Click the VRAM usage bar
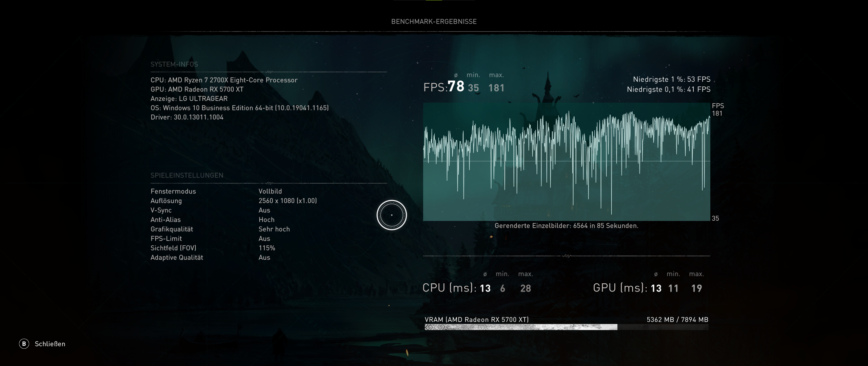The image size is (868, 366). click(566, 327)
